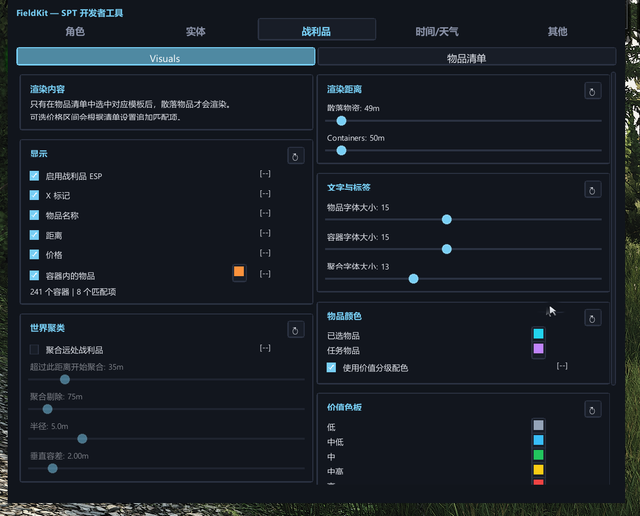Toggle the 物品名称 checkbox

pos(34,215)
